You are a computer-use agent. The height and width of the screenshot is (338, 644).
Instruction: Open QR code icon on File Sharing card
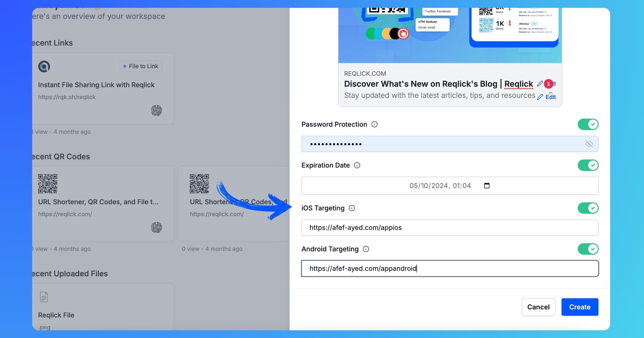[x=156, y=110]
